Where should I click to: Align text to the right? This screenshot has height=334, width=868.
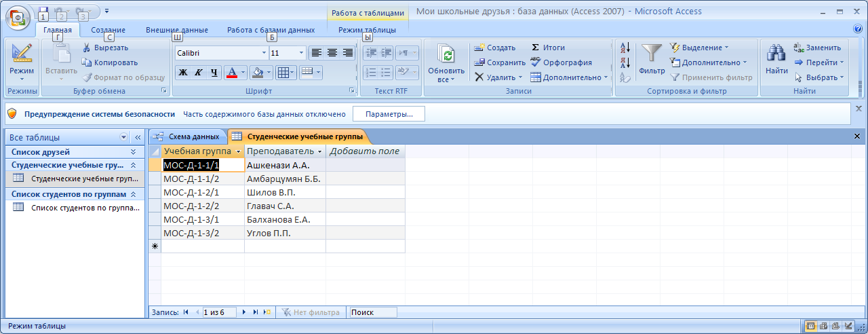coord(348,52)
